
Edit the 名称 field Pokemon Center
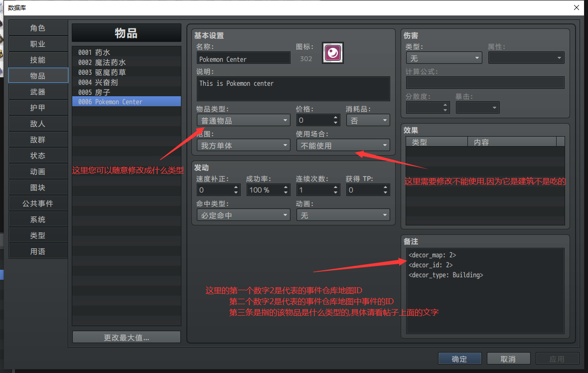click(x=243, y=58)
